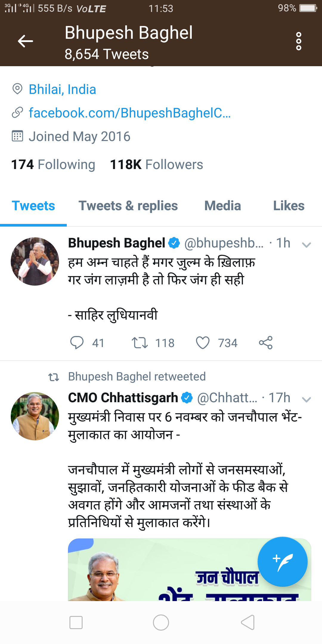
Task: Switch to Tweets & replies tab
Action: click(x=128, y=206)
